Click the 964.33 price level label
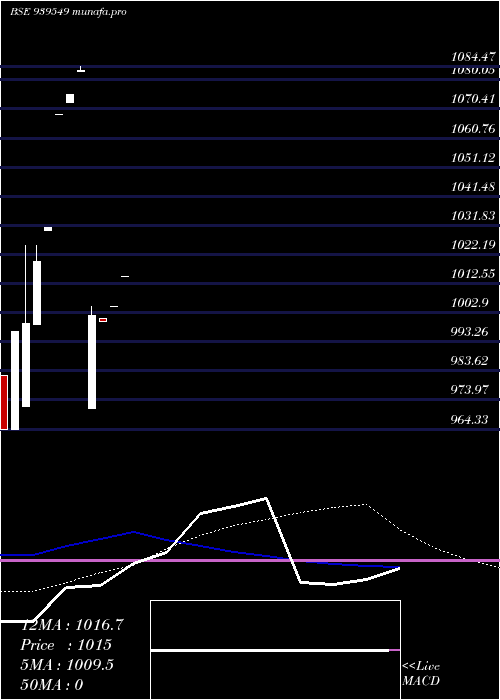 470,420
